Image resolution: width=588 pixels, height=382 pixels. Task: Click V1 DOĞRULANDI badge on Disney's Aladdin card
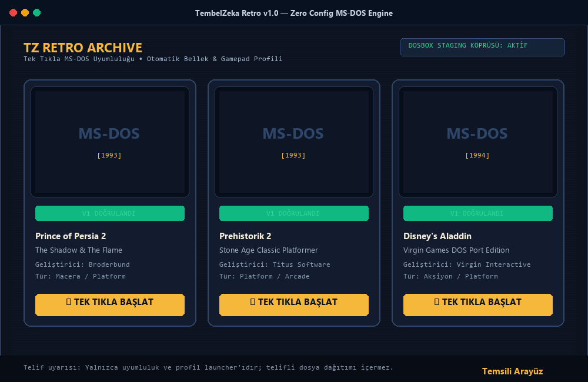click(x=477, y=213)
